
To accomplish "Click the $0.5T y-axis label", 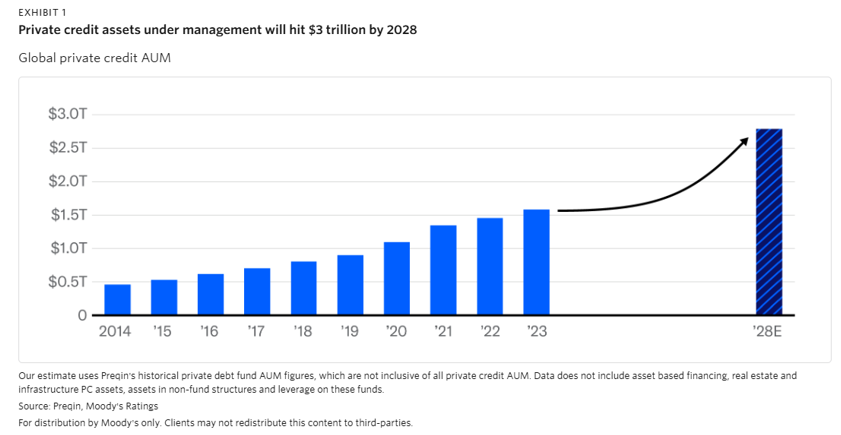I will click(x=67, y=282).
